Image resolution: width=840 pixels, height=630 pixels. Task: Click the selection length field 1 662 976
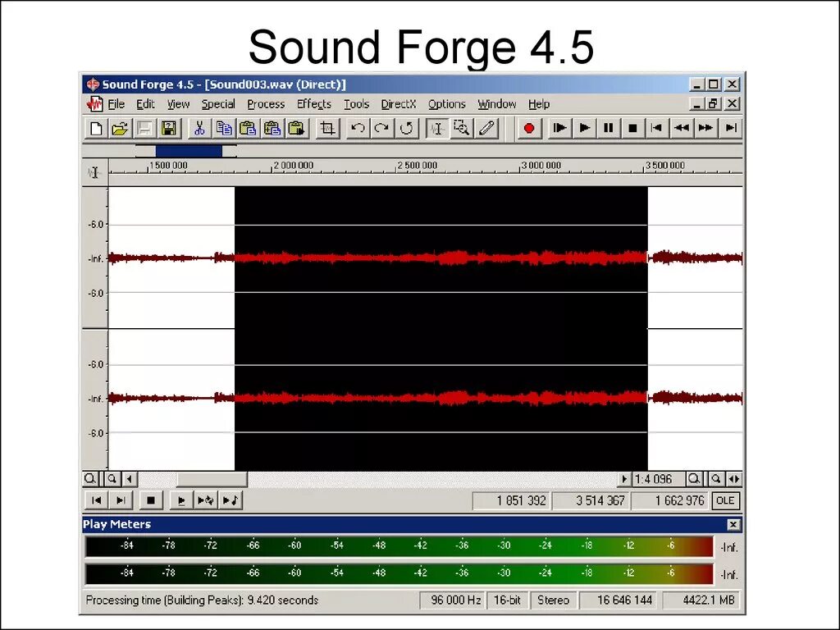pos(670,500)
